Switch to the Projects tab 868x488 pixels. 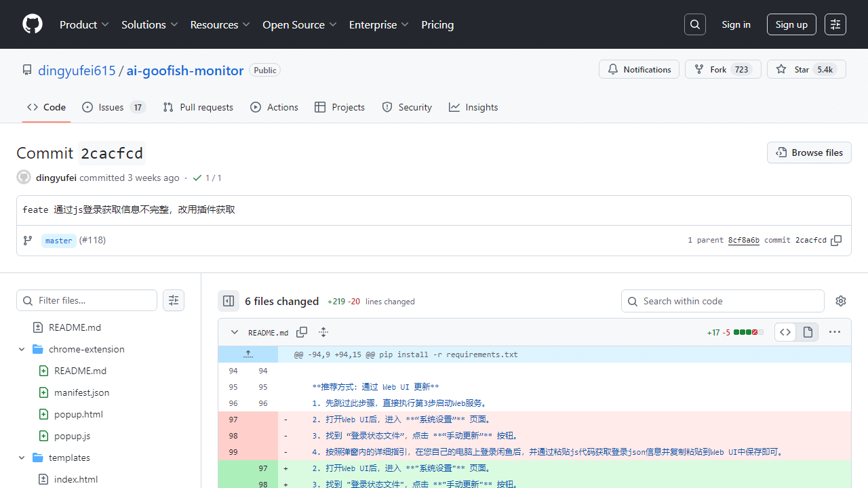point(340,107)
